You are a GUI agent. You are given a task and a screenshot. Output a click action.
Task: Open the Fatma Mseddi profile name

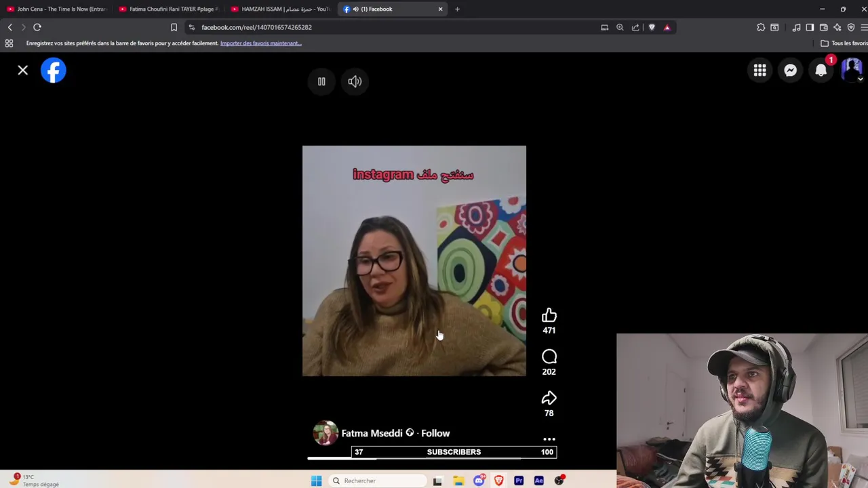(372, 433)
